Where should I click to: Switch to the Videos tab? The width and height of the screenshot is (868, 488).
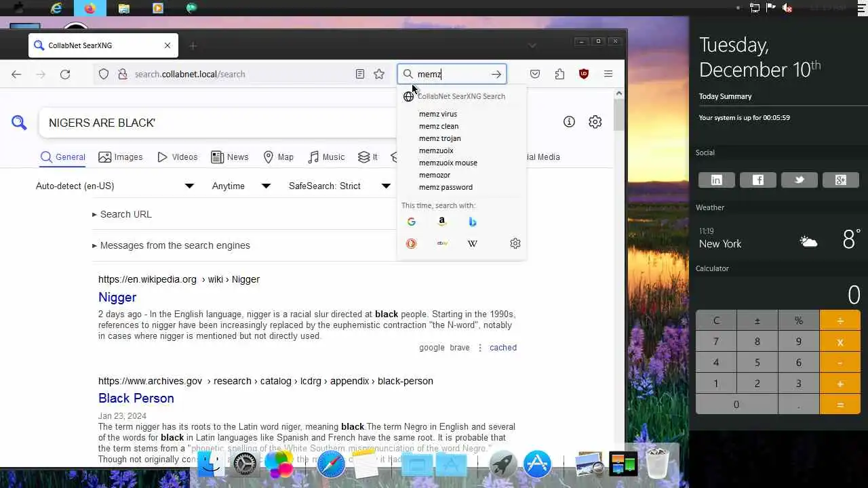click(177, 157)
